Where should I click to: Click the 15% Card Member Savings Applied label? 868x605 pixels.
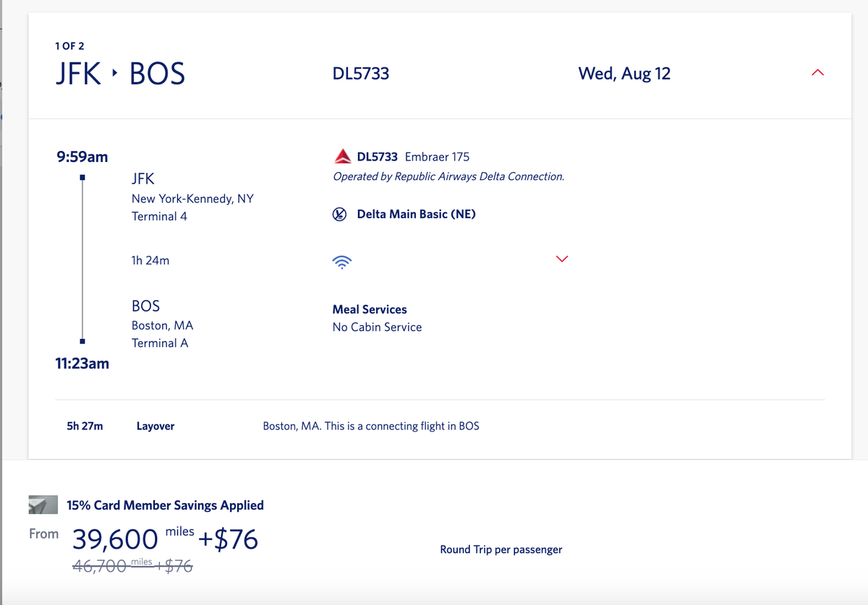[166, 505]
